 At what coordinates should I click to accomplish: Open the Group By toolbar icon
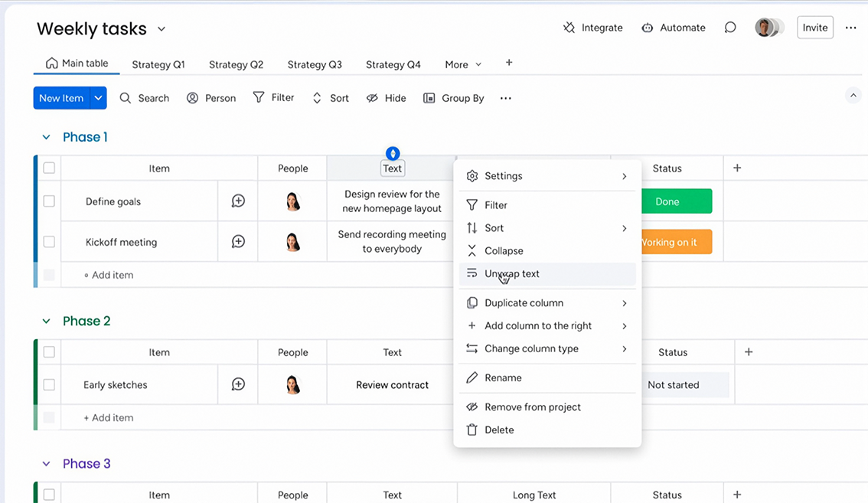429,98
